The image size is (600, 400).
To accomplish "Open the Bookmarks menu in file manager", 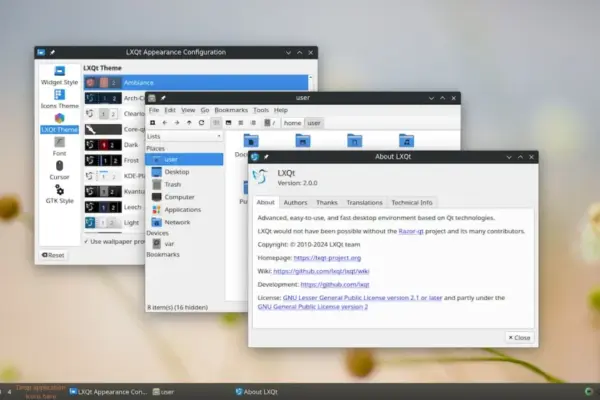I will point(231,110).
